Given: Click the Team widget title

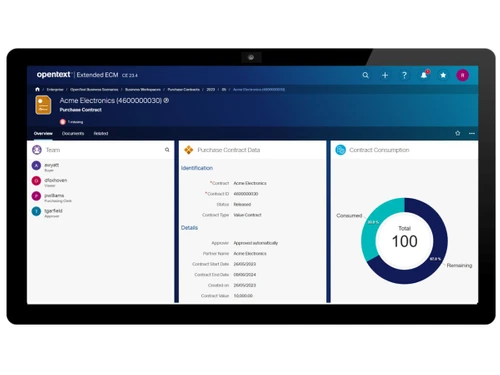Looking at the screenshot, I should [x=53, y=150].
